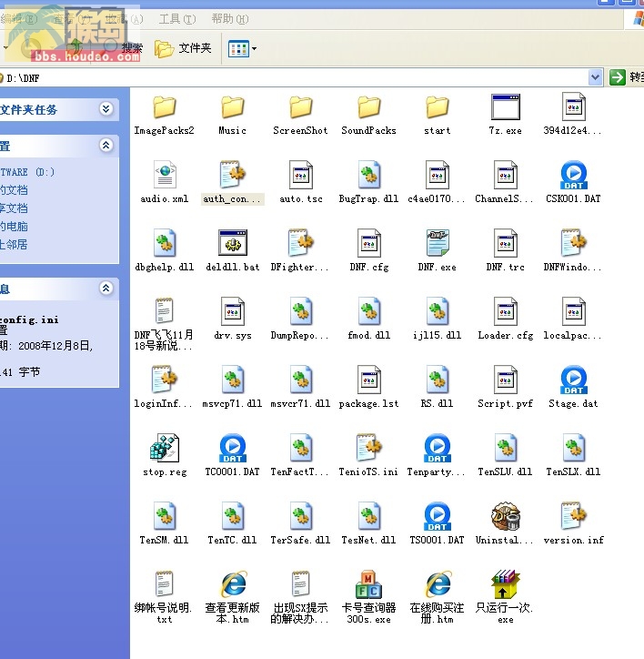Select the CSK001.DAT media file
The image size is (644, 659).
click(x=573, y=175)
